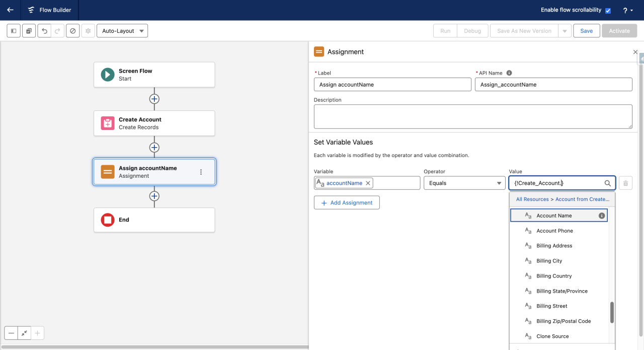Open the flow error indicator icon
This screenshot has height=350, width=644.
tap(72, 31)
